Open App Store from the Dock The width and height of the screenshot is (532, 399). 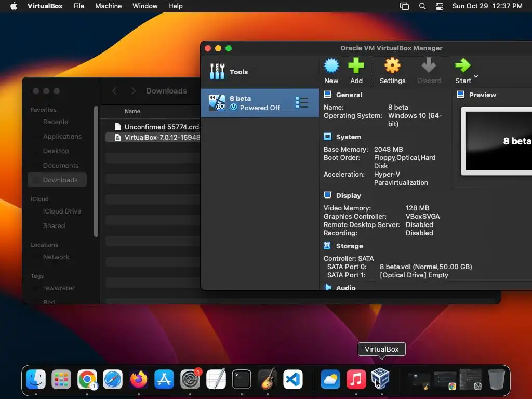coord(164,379)
